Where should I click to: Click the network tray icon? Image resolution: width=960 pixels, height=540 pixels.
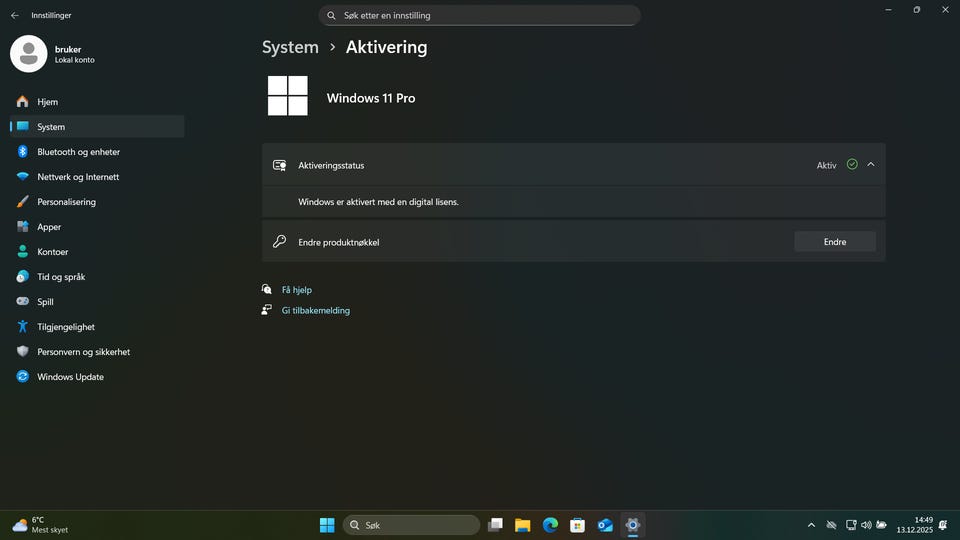click(851, 525)
